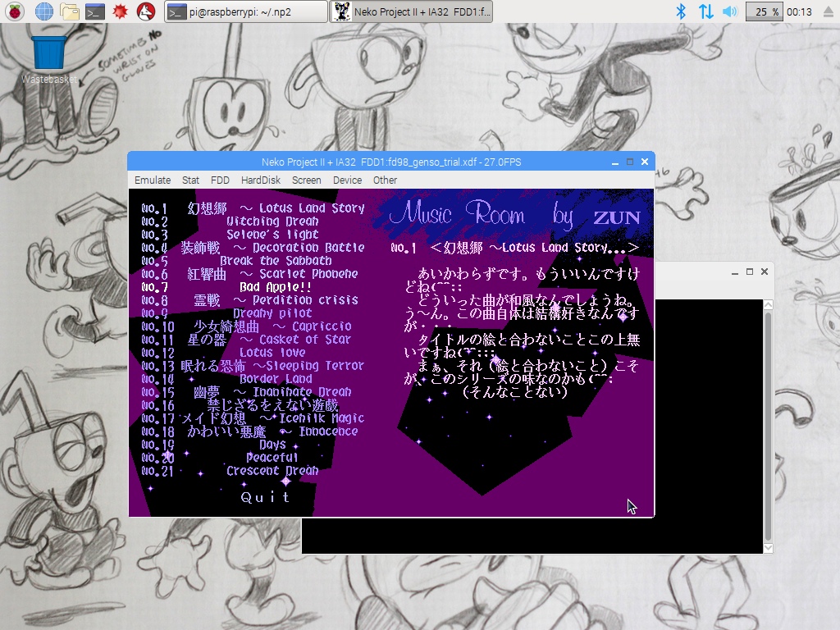Select track No.5 Break the Sabbath
Image resolution: width=840 pixels, height=630 pixels.
237,261
